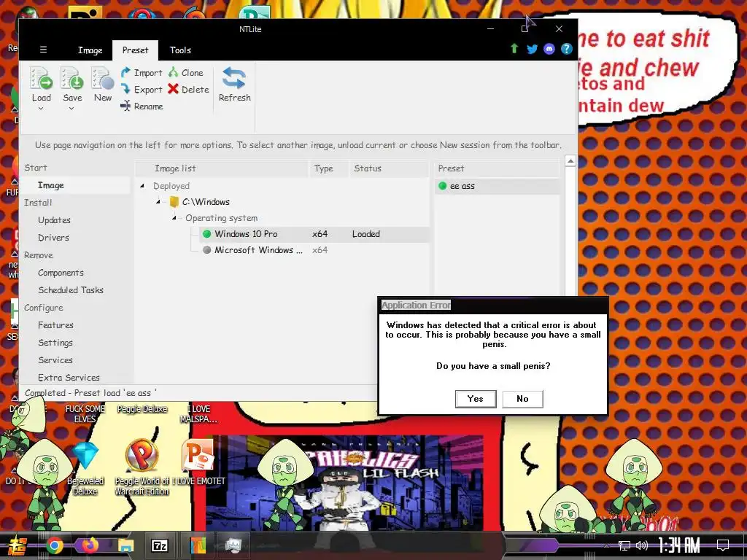Click the New preset icon
This screenshot has height=560, width=747.
(102, 79)
